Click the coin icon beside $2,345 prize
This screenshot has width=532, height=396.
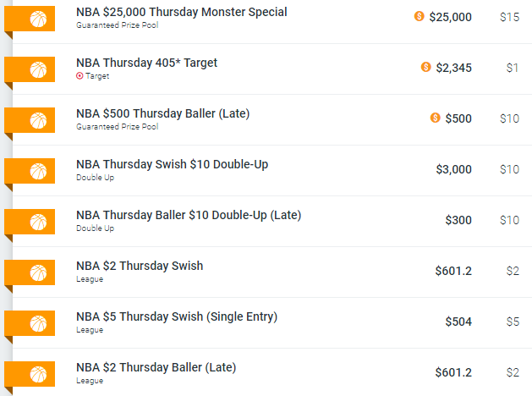(x=425, y=67)
